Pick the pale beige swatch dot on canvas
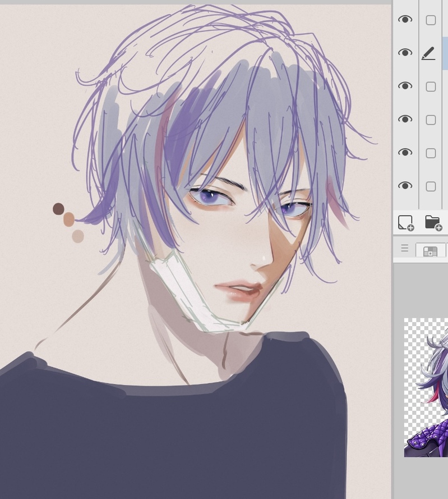 (x=78, y=236)
